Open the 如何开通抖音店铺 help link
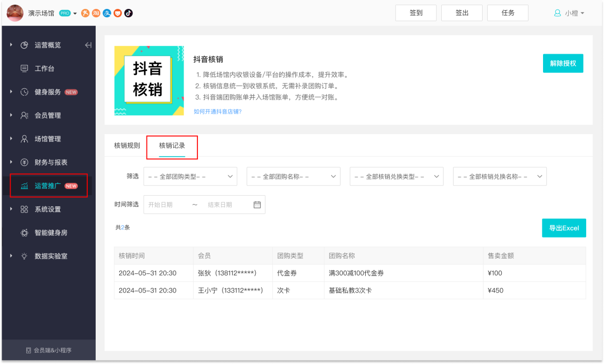This screenshot has width=604, height=364. pos(218,111)
